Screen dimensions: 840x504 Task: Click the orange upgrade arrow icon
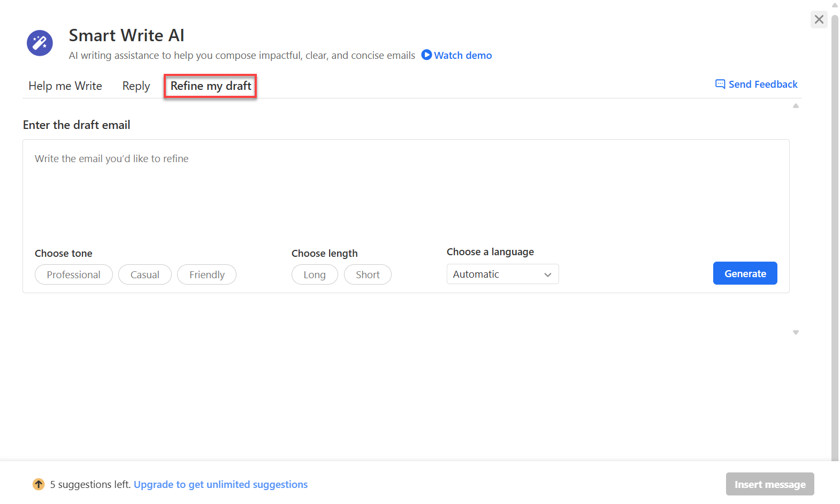pos(39,484)
